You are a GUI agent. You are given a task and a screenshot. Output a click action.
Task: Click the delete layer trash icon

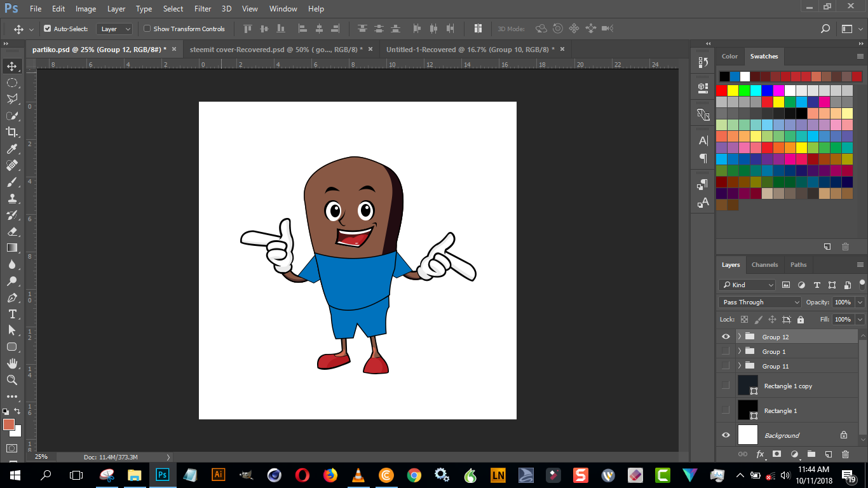pyautogui.click(x=845, y=454)
